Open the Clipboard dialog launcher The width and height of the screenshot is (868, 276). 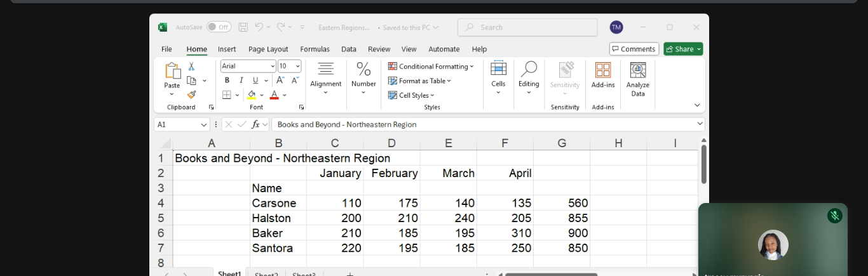(x=211, y=107)
